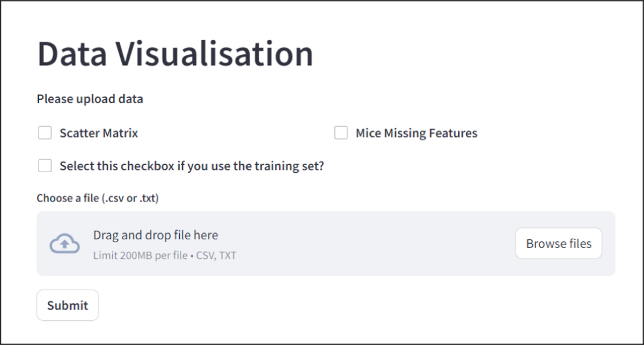Check the training set checkbox

45,166
